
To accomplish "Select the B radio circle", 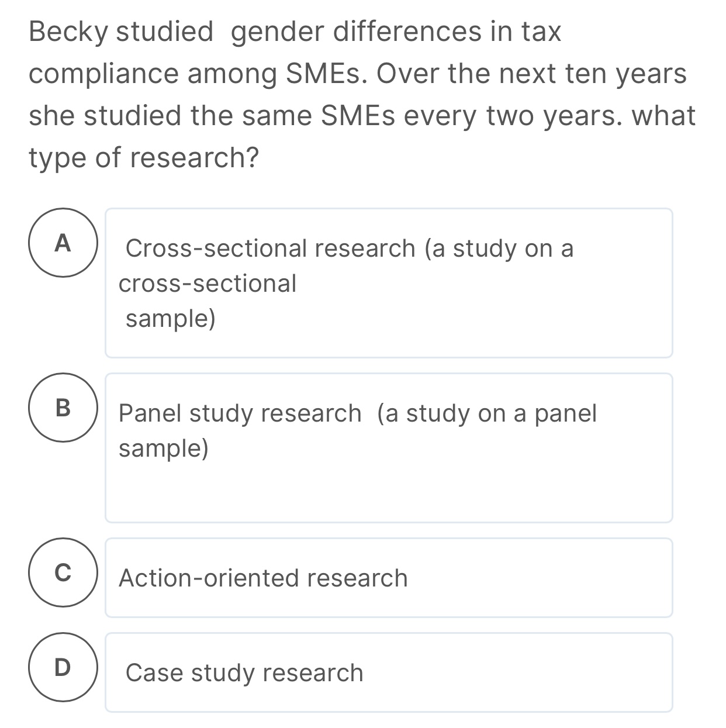I will click(63, 408).
